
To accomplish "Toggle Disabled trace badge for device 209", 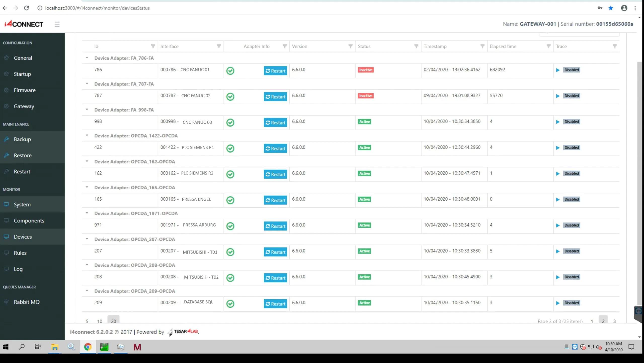I will click(571, 303).
